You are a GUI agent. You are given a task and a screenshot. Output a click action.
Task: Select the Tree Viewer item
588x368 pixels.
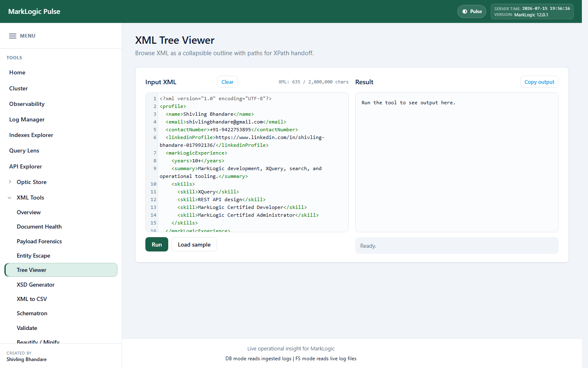click(x=61, y=270)
